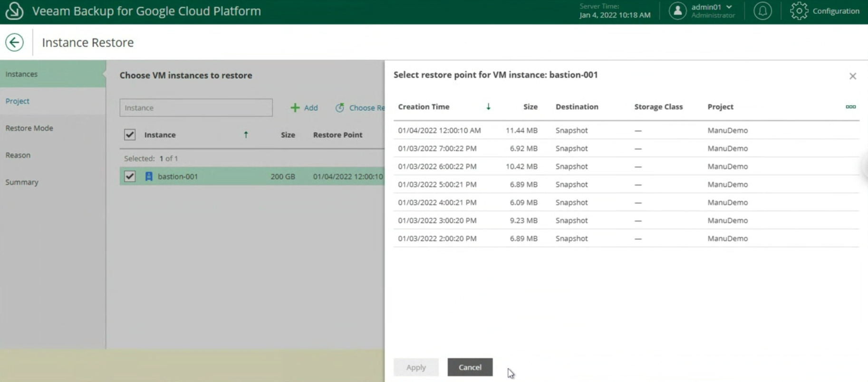Click the 11.44 MB size cell
This screenshot has width=868, height=382.
point(521,130)
